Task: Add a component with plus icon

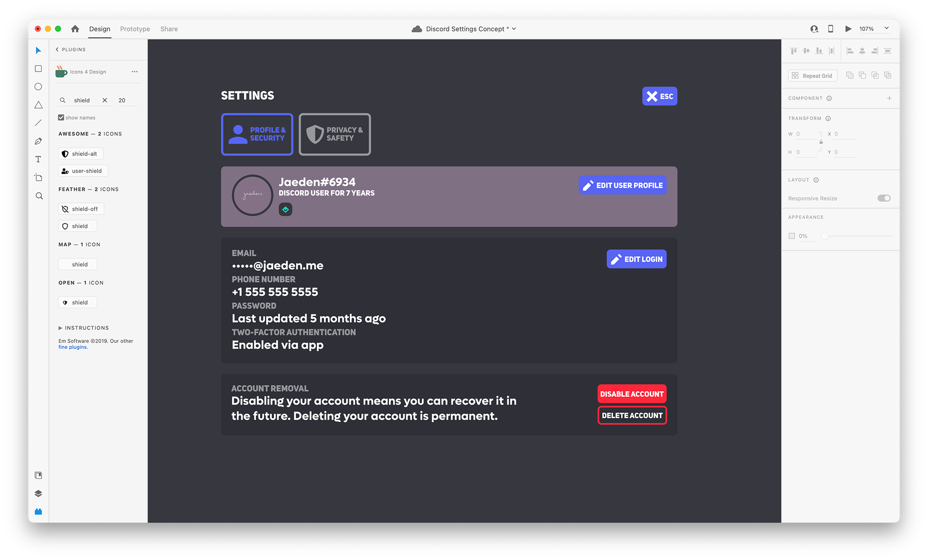Action: coord(889,98)
